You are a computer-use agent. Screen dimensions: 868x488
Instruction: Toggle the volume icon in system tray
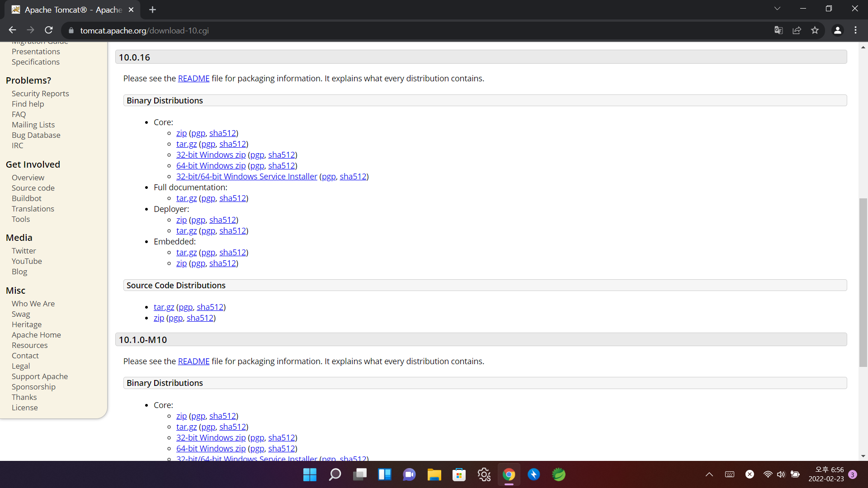pos(781,474)
